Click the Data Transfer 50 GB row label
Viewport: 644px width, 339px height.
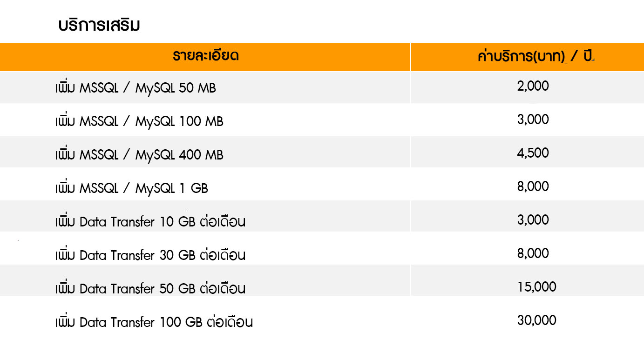(x=150, y=289)
